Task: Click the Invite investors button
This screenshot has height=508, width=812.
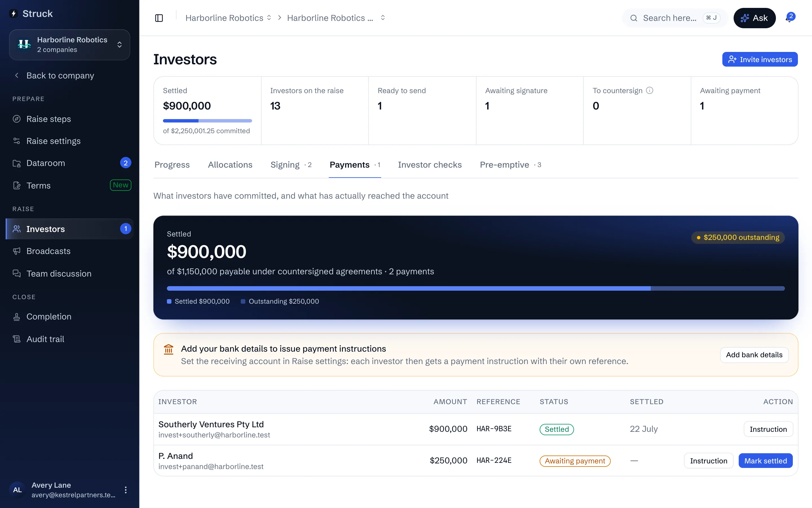Action: click(760, 60)
